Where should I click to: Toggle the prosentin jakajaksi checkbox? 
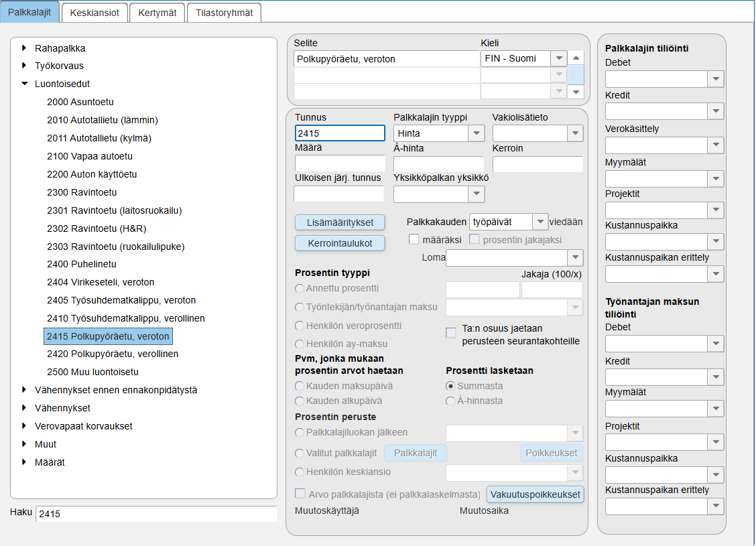(x=475, y=239)
